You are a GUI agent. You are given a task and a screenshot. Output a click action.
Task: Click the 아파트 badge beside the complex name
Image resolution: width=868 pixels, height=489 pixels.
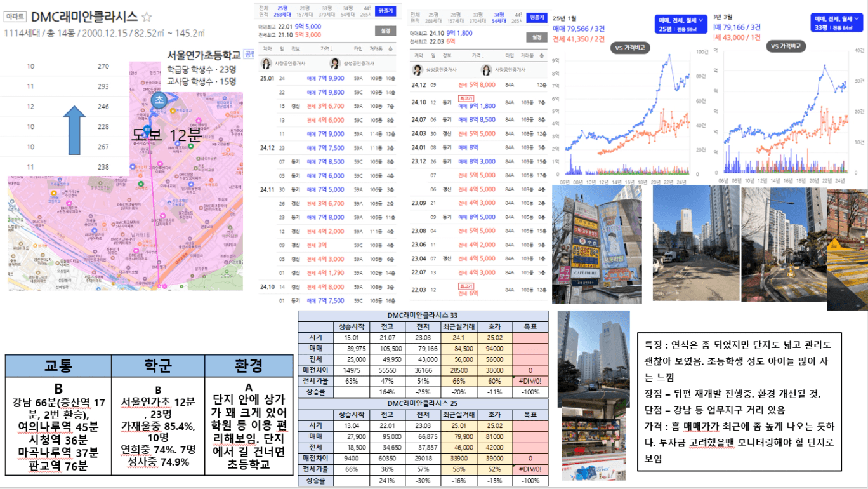click(x=15, y=18)
